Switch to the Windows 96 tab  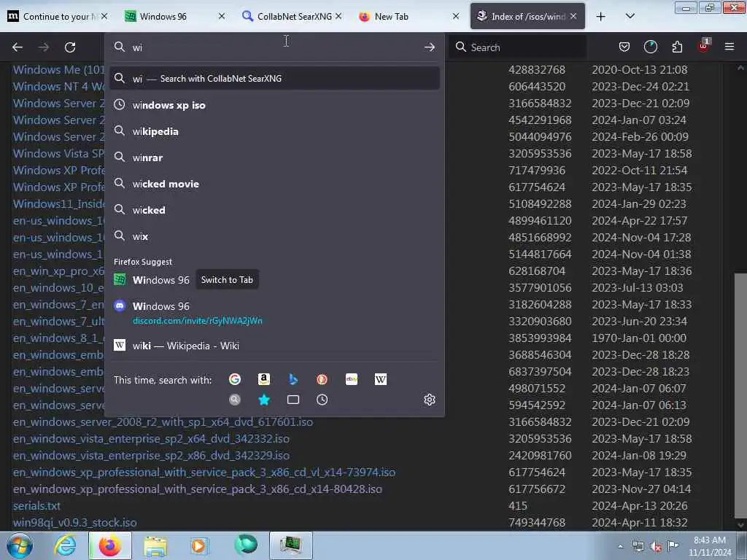tap(174, 16)
